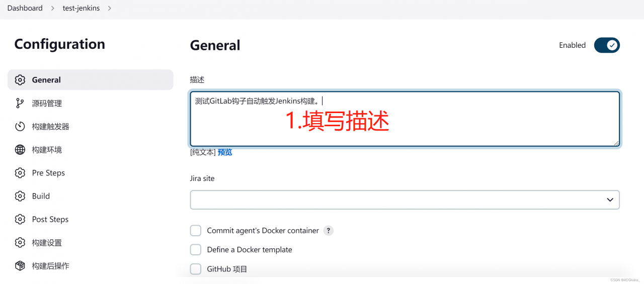Viewport: 644px width, 284px height.
Task: Click the Build gear icon
Action: 20,196
